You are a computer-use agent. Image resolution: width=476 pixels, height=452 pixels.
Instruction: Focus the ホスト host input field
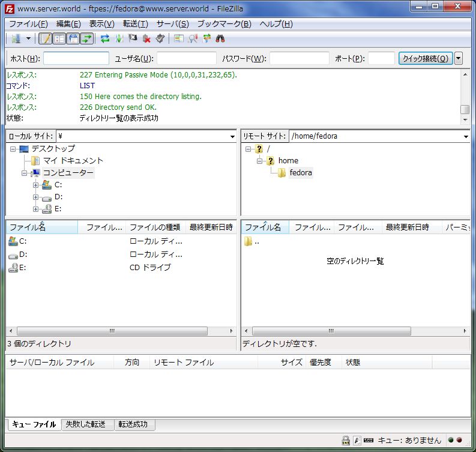[x=76, y=58]
